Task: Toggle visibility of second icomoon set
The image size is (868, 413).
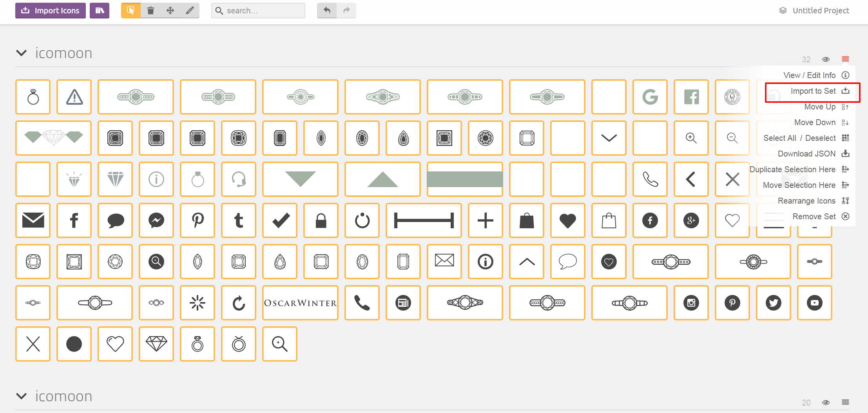Action: [x=826, y=402]
